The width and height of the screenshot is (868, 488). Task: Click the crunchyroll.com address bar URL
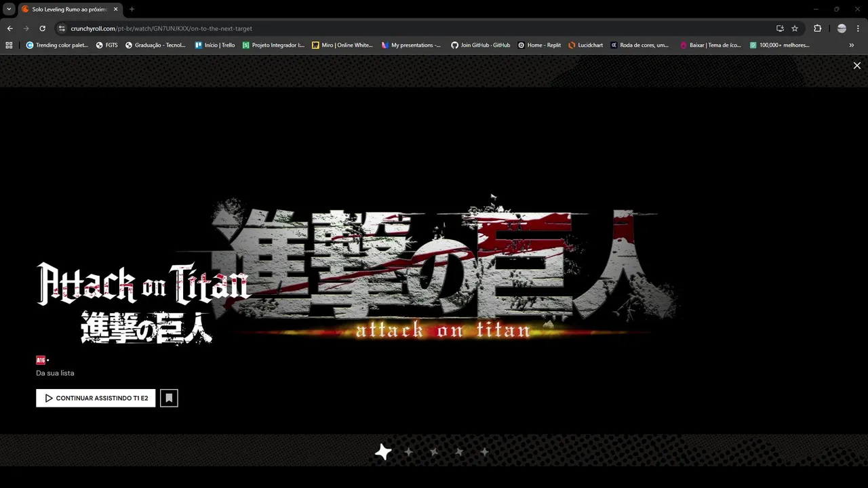[161, 28]
